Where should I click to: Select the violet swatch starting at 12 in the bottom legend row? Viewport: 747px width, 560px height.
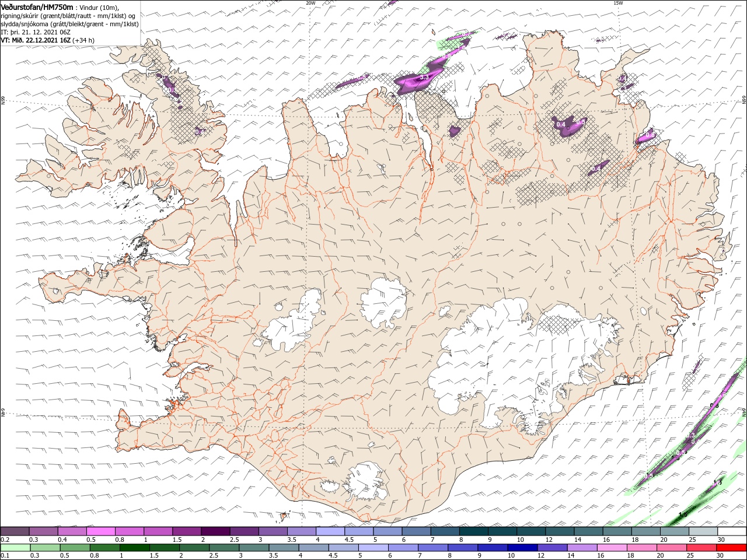(x=553, y=548)
